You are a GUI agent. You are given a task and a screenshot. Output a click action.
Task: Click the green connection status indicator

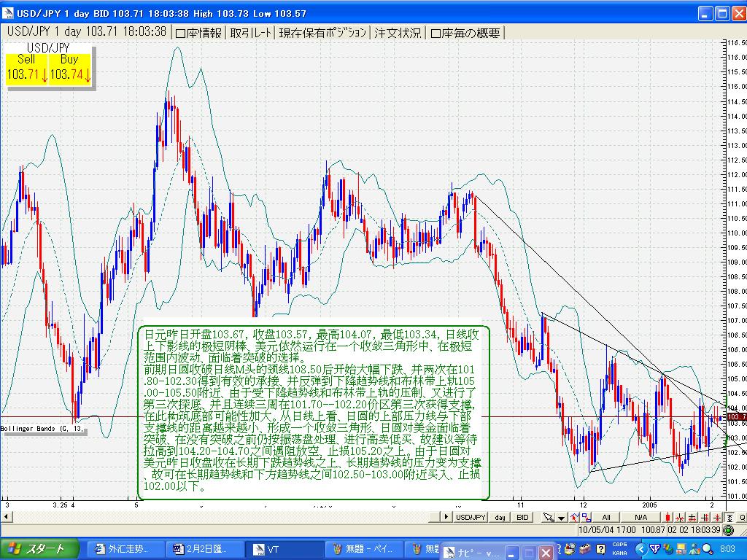pos(729,530)
